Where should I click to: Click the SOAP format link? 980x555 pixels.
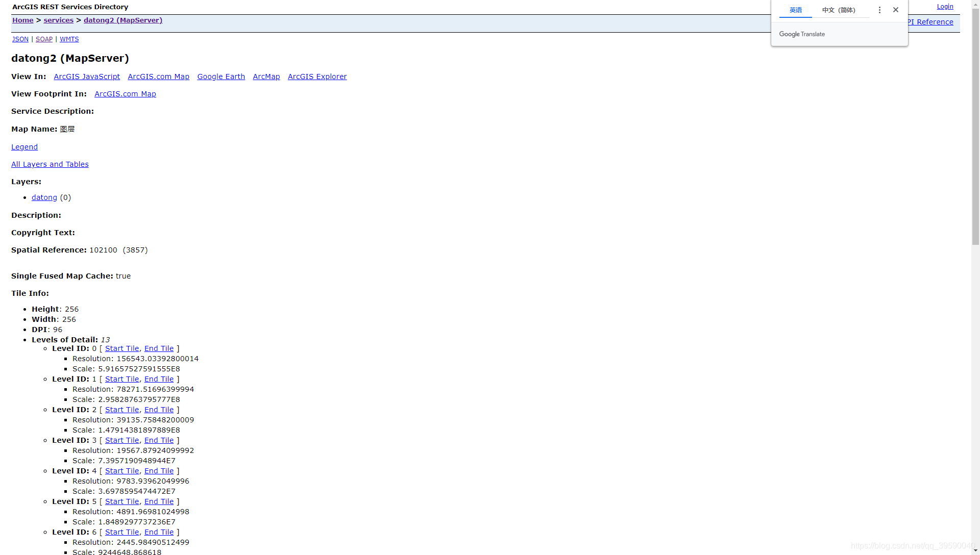coord(44,38)
